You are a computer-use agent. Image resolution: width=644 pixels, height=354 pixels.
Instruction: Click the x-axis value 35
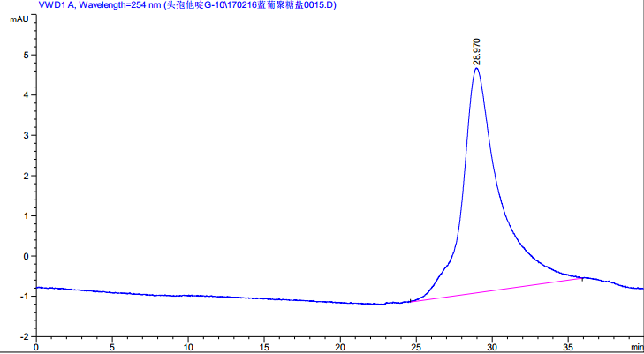(x=568, y=347)
